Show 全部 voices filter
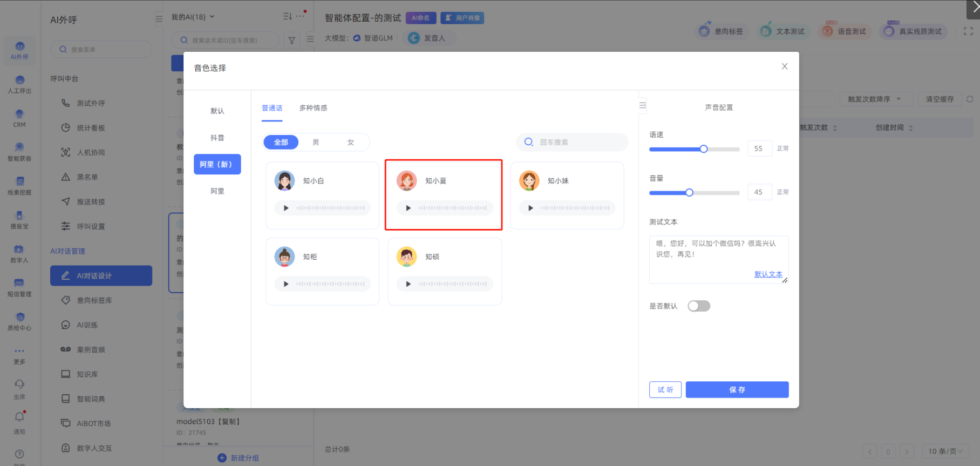The height and width of the screenshot is (466, 980). tap(281, 143)
